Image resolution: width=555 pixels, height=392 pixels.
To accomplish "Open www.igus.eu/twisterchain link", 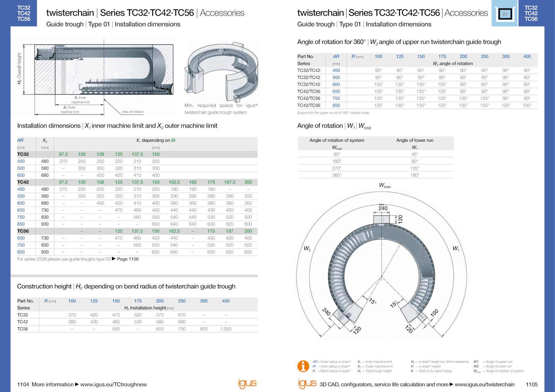I will (x=485, y=384).
